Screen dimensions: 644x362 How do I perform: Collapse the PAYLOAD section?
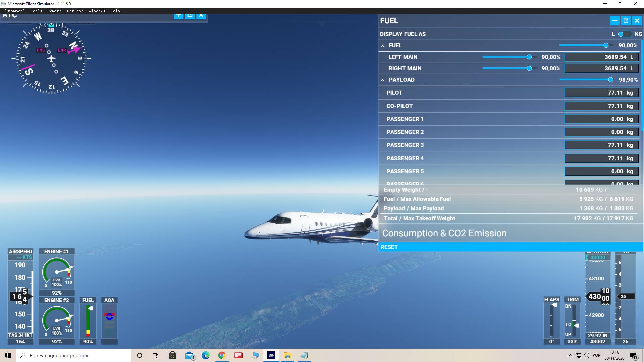383,80
